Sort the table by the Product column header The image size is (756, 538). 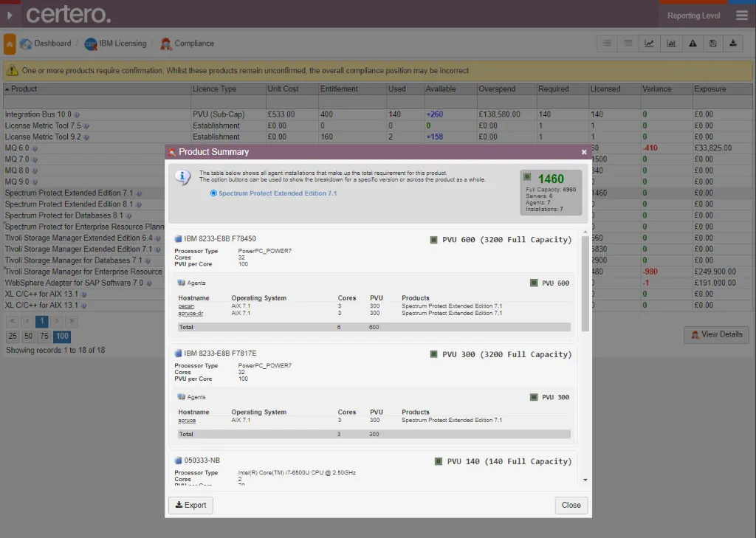(x=24, y=89)
